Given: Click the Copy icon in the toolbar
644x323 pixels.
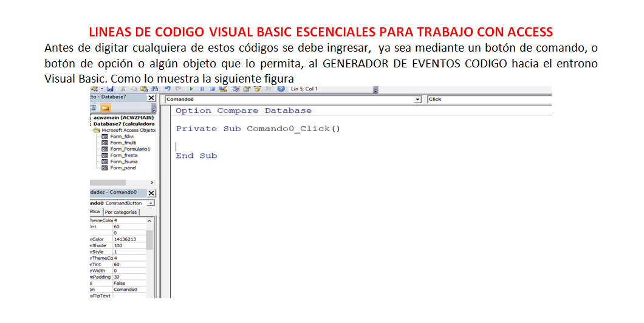Looking at the screenshot, I should pyautogui.click(x=134, y=89).
